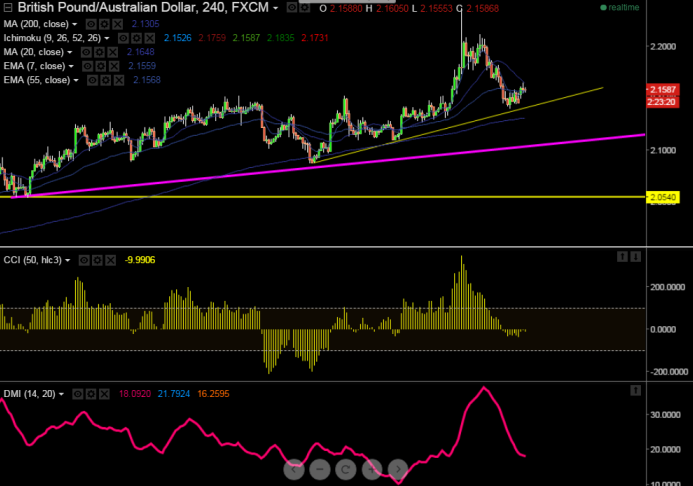Move CCI pane down arrow

[x=636, y=257]
